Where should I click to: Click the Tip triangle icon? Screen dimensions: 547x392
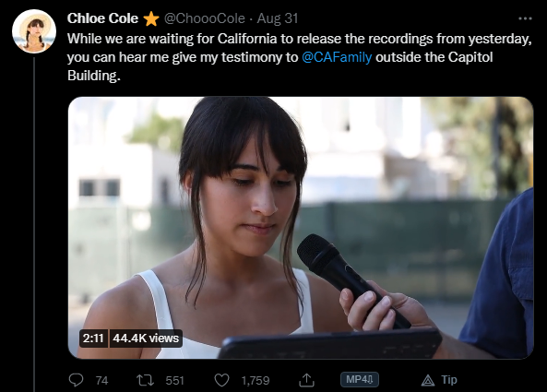pos(428,380)
